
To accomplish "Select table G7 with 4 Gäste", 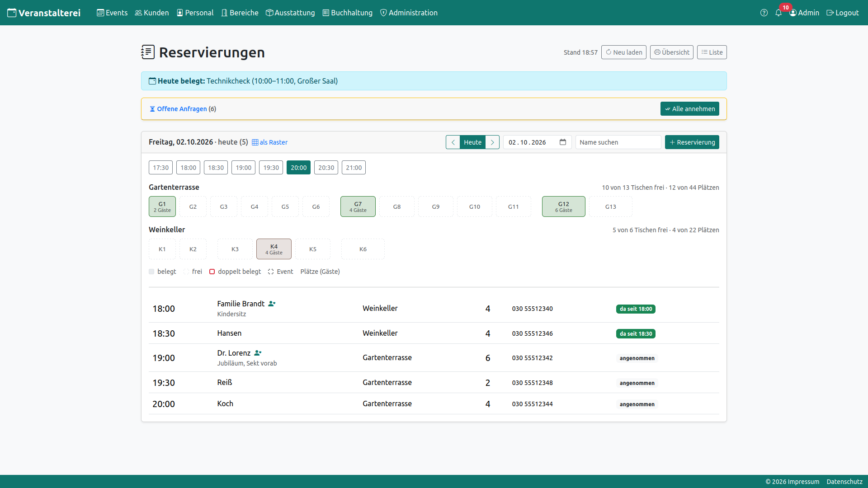I will click(x=358, y=206).
